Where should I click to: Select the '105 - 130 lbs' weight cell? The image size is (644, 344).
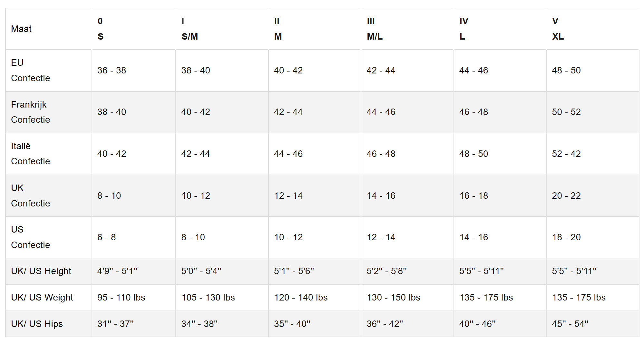pos(208,297)
